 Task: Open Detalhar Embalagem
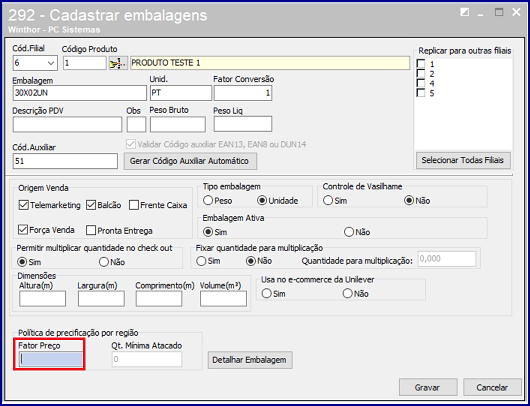[x=250, y=360]
